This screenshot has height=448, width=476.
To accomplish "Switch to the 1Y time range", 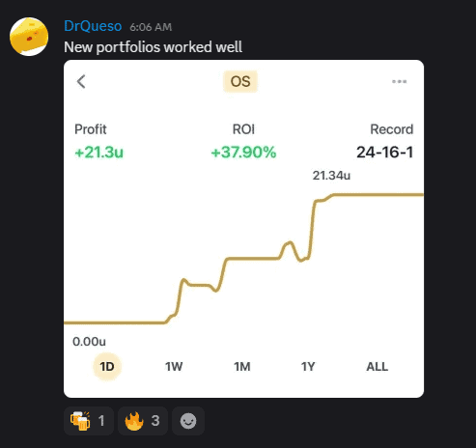I will (x=308, y=367).
